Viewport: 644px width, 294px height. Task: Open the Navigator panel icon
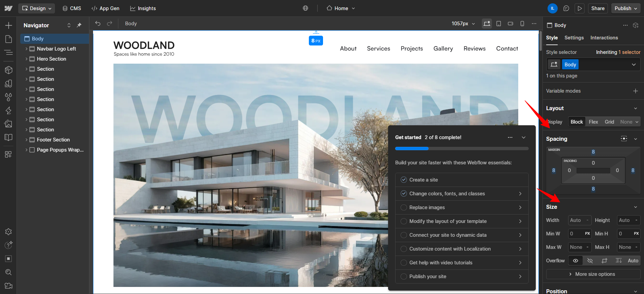click(8, 53)
